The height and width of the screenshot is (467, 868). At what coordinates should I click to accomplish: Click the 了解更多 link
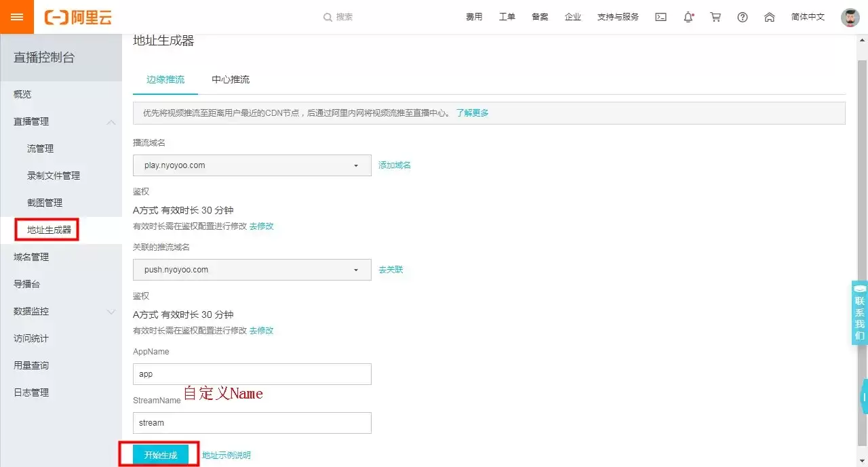click(472, 113)
